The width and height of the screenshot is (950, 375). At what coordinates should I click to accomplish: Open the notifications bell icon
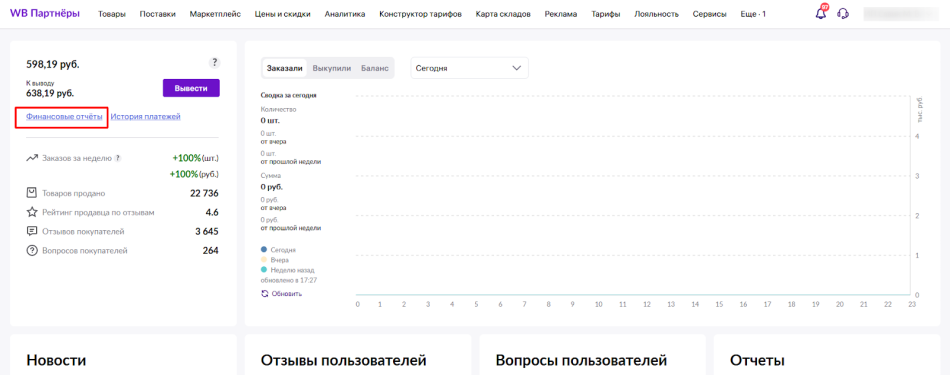tap(821, 13)
